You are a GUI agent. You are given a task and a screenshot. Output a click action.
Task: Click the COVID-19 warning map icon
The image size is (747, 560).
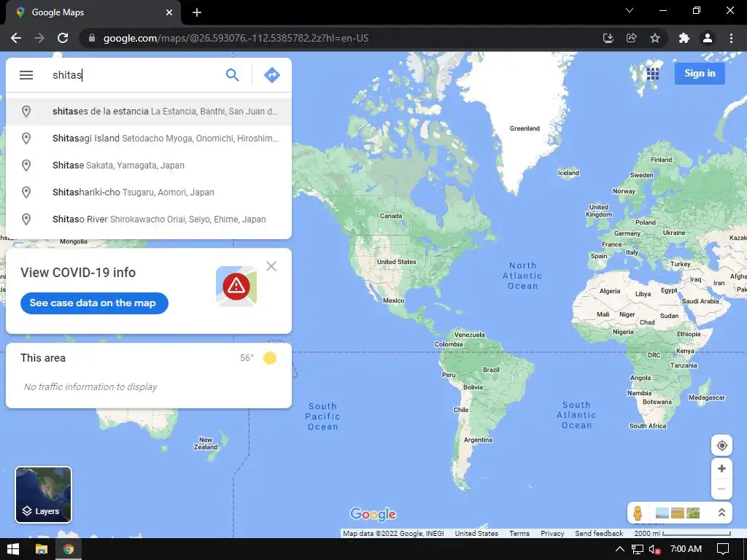pos(236,286)
